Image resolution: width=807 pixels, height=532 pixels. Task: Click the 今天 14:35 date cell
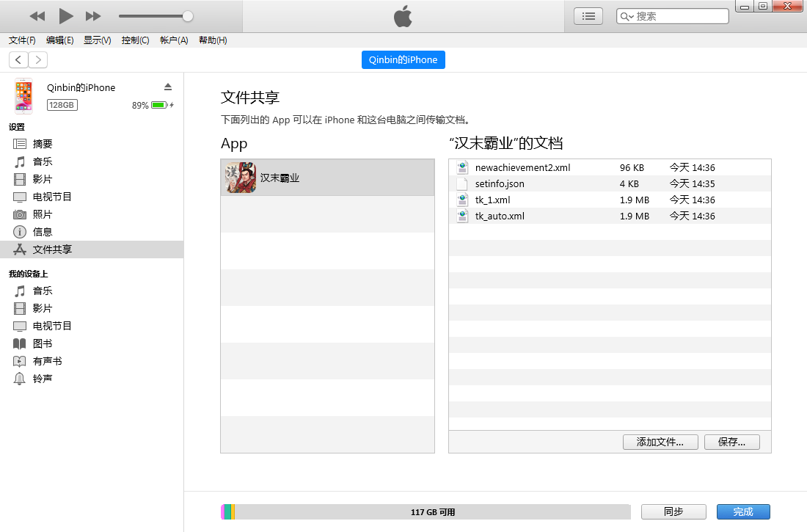693,184
